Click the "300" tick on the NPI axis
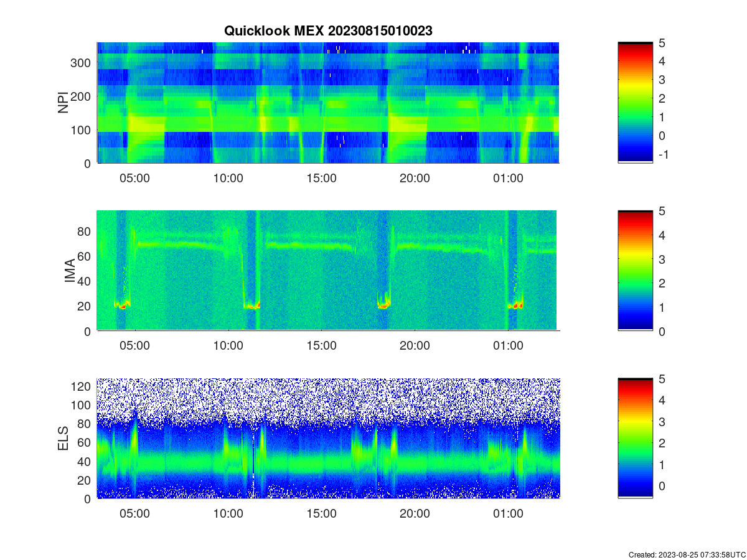 (82, 63)
